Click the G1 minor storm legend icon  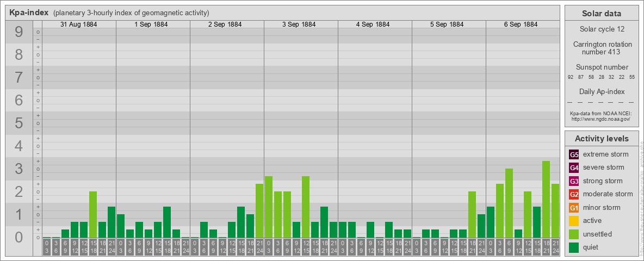click(x=574, y=208)
